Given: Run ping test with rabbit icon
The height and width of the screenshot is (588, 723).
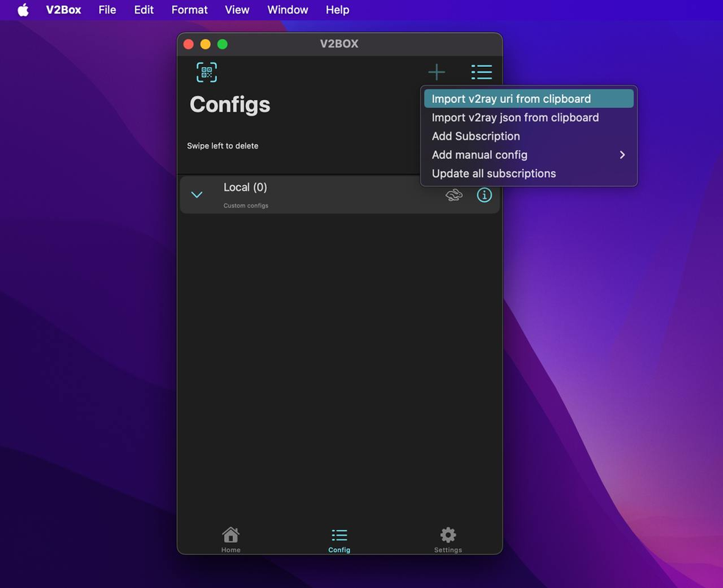Looking at the screenshot, I should [454, 195].
